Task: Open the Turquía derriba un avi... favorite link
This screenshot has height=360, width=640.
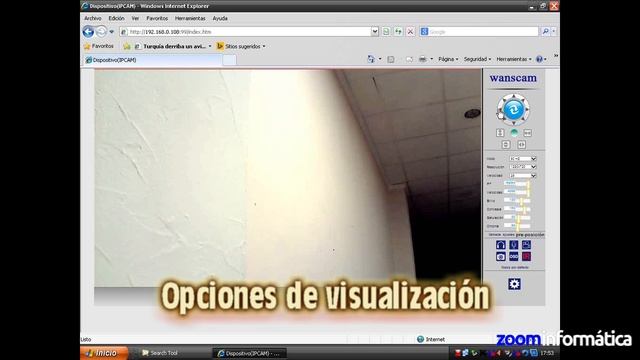Action: 171,47
